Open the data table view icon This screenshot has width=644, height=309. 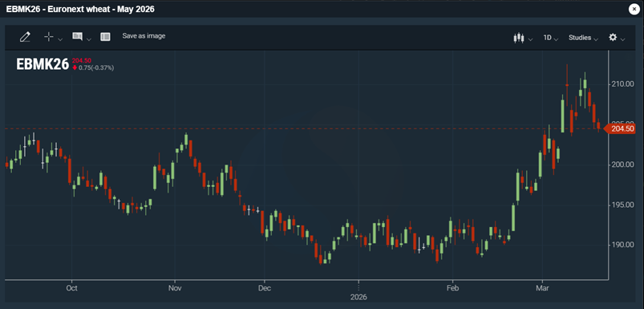(105, 37)
